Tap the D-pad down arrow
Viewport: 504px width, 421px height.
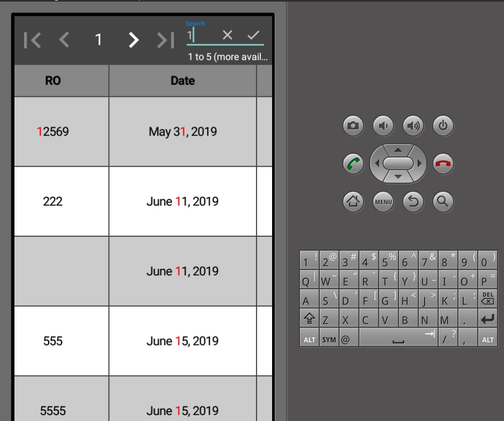[x=398, y=177]
